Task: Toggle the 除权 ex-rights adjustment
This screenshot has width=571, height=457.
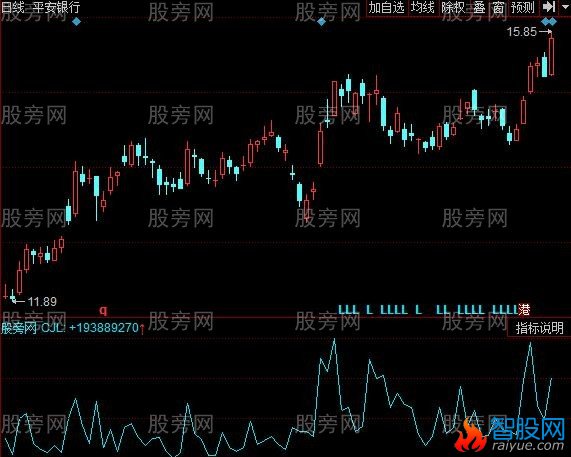Action: [x=453, y=8]
